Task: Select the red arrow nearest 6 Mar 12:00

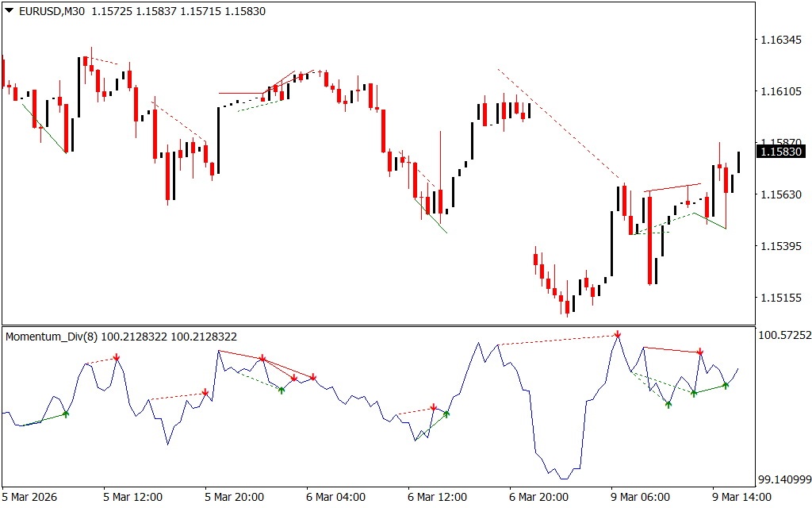Action: [433, 407]
